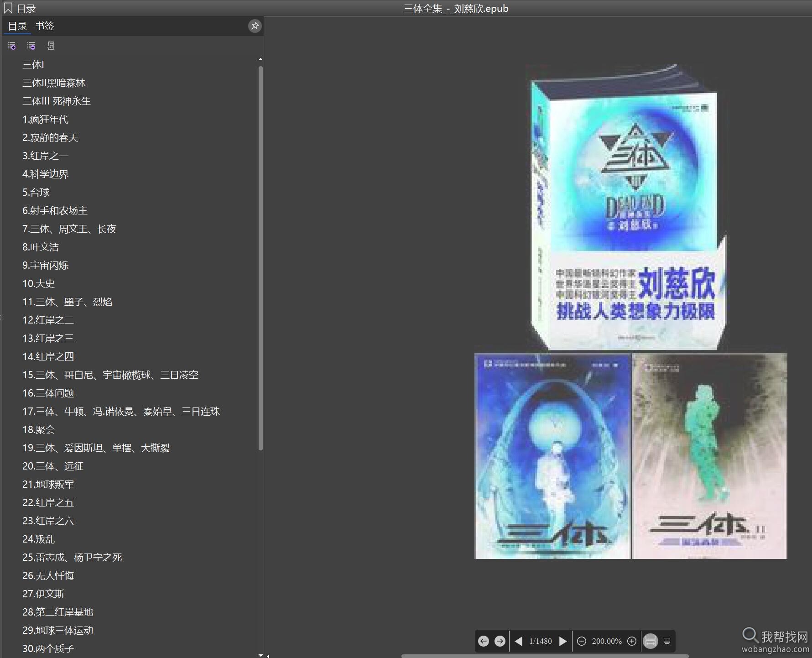Open chapter 20.三体、远征
The width and height of the screenshot is (812, 658).
coord(53,466)
